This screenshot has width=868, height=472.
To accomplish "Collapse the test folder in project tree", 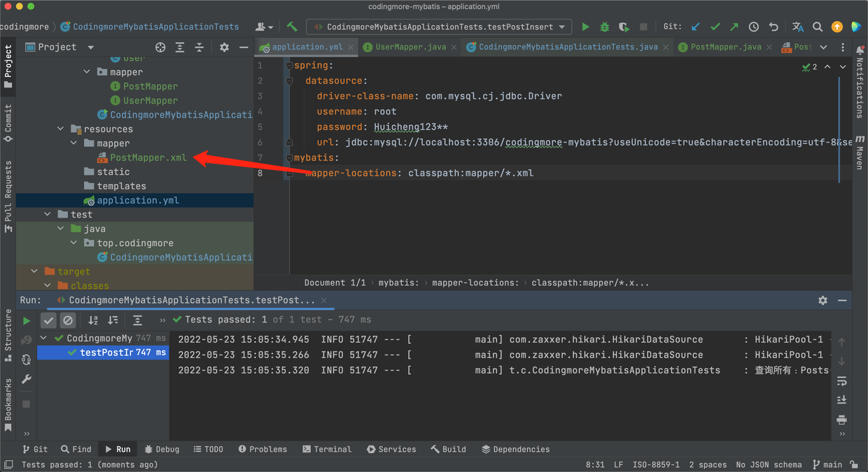I will point(48,215).
